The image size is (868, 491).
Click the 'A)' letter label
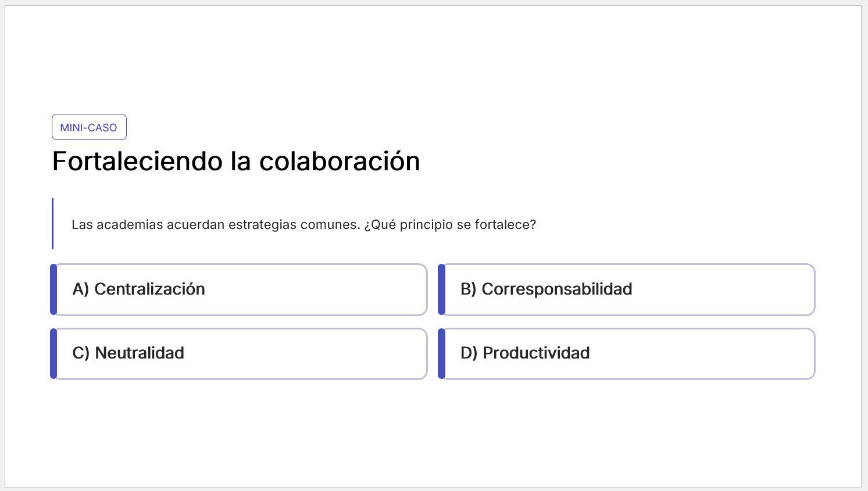point(80,289)
